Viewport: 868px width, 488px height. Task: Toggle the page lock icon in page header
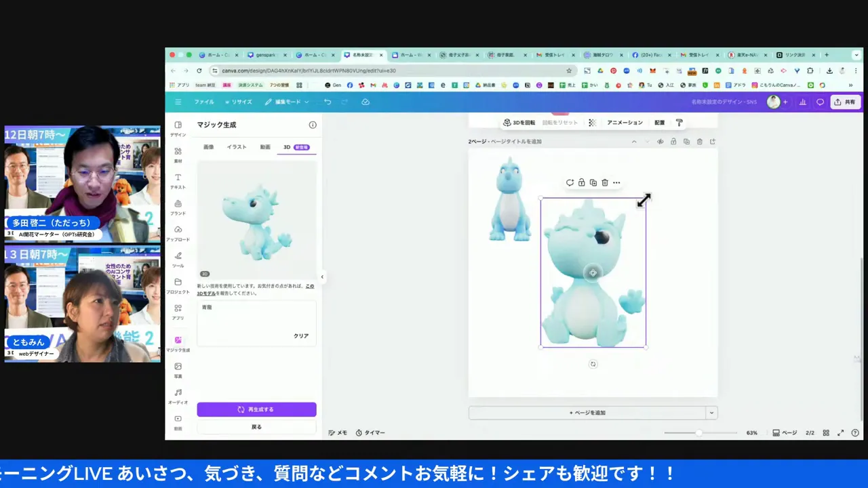pyautogui.click(x=673, y=141)
